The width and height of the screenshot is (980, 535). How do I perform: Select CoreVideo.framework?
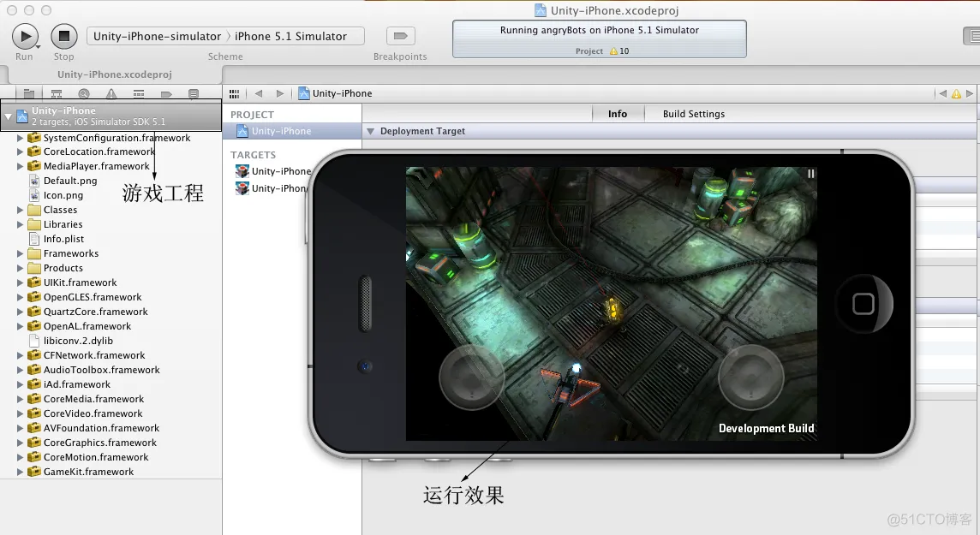pos(93,413)
